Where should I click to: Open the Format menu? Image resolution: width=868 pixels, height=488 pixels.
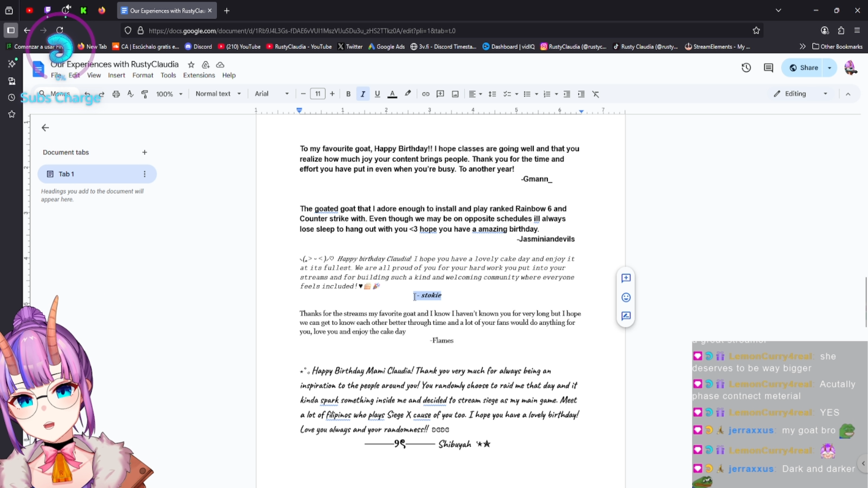143,75
